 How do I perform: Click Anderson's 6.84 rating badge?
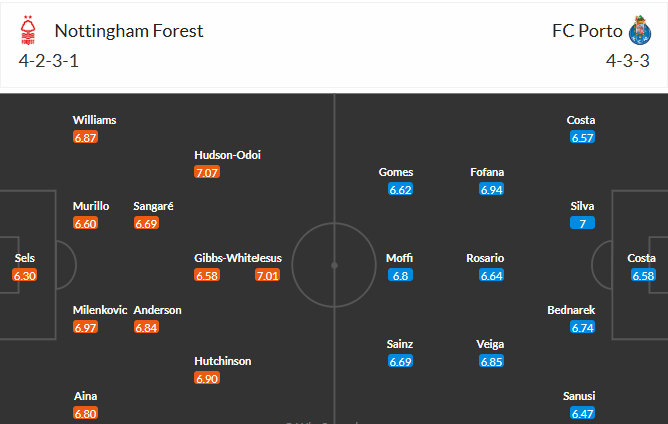tap(147, 327)
